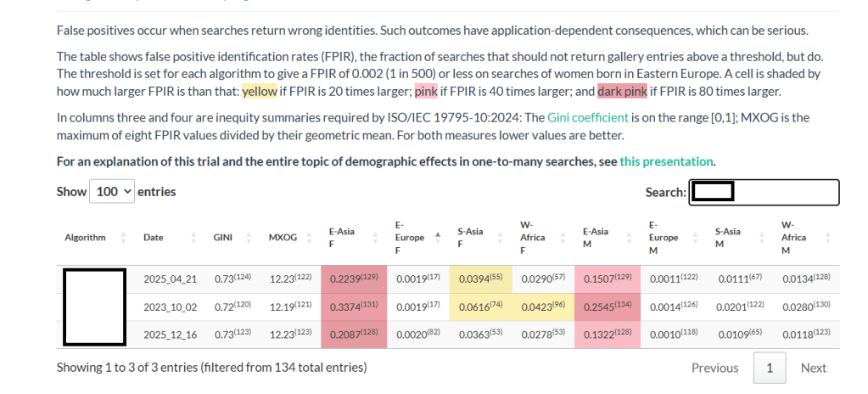Image resolution: width=868 pixels, height=394 pixels.
Task: Sort by S-Asia M column
Action: [730, 237]
